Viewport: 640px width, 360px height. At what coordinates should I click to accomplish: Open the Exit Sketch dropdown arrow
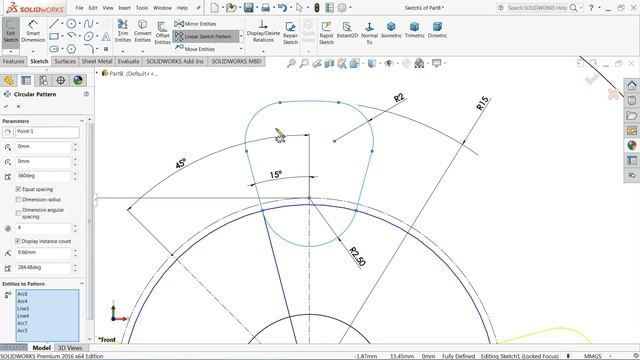click(11, 51)
